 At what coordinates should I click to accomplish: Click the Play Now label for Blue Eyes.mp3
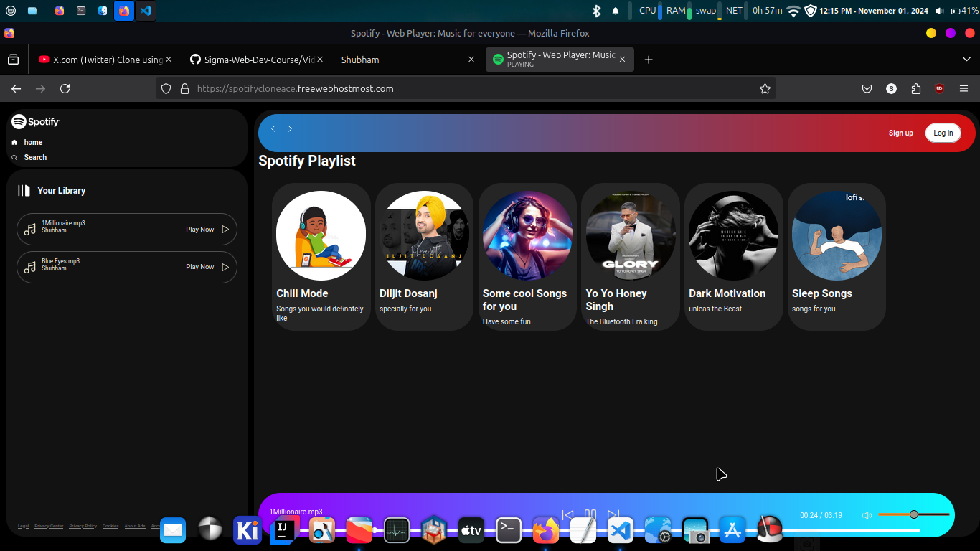(x=199, y=267)
